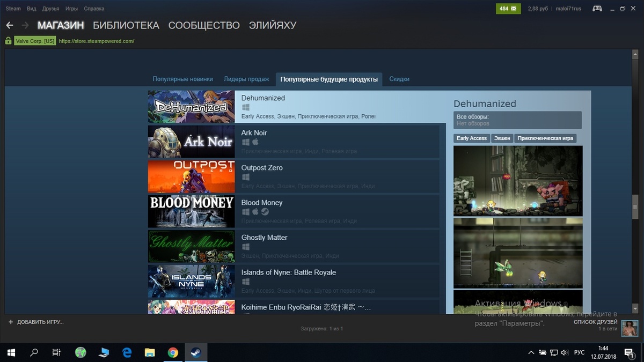Image resolution: width=644 pixels, height=362 pixels.
Task: Open СПИСОК ДРУЗЕЙ friends list
Action: pos(595,322)
